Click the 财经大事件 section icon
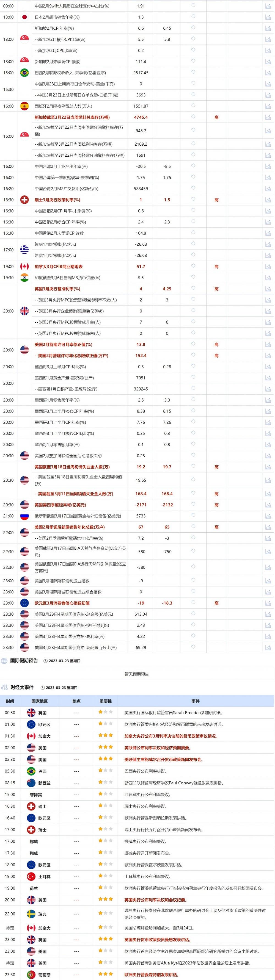 coord(4,687)
